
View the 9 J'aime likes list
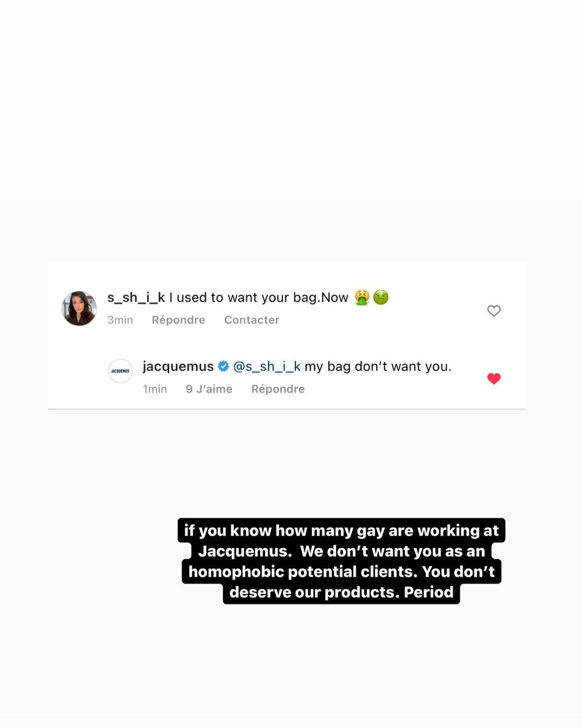[209, 389]
